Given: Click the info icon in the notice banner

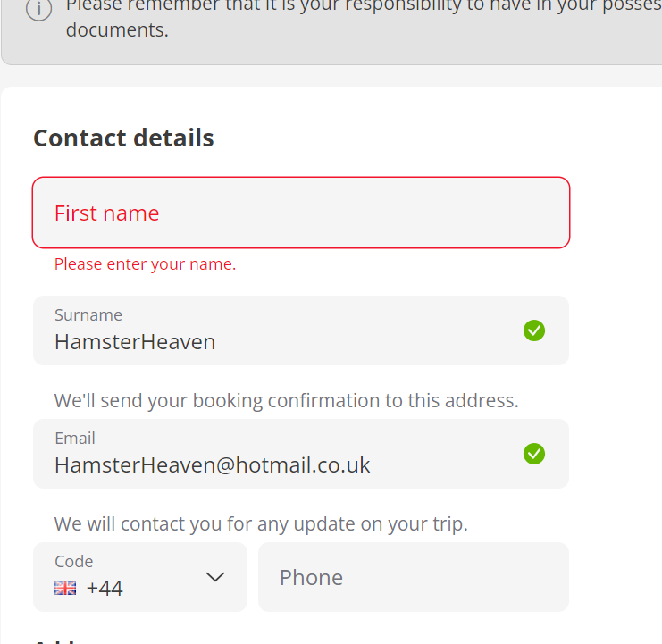Looking at the screenshot, I should (38, 8).
